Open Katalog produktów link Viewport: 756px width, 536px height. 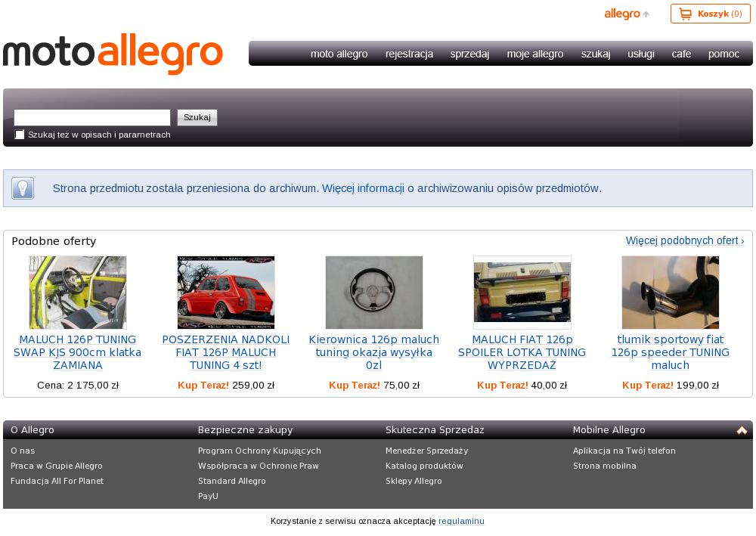tap(424, 466)
